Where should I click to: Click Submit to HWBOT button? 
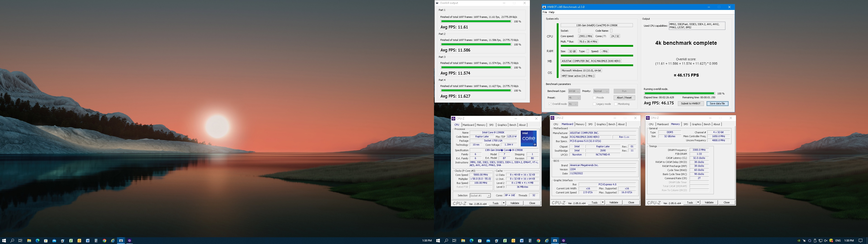pos(690,103)
